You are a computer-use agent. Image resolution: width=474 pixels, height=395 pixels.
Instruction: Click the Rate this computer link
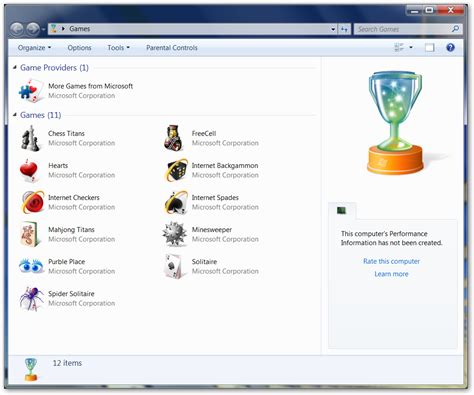[x=391, y=261]
